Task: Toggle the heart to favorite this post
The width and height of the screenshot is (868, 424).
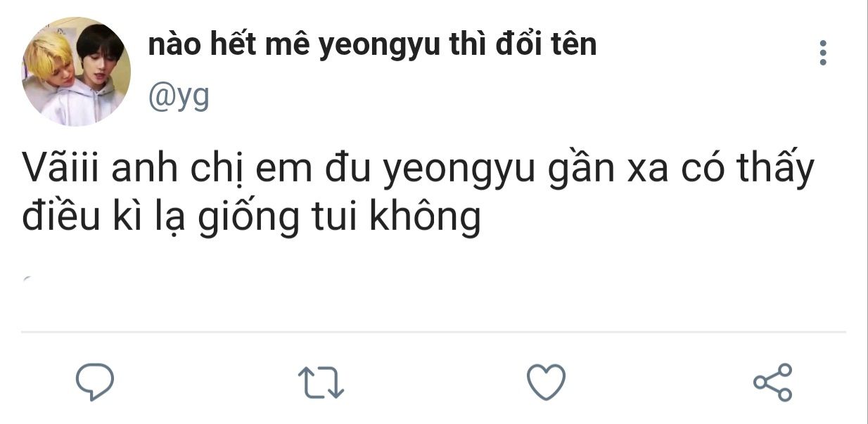Action: [546, 382]
